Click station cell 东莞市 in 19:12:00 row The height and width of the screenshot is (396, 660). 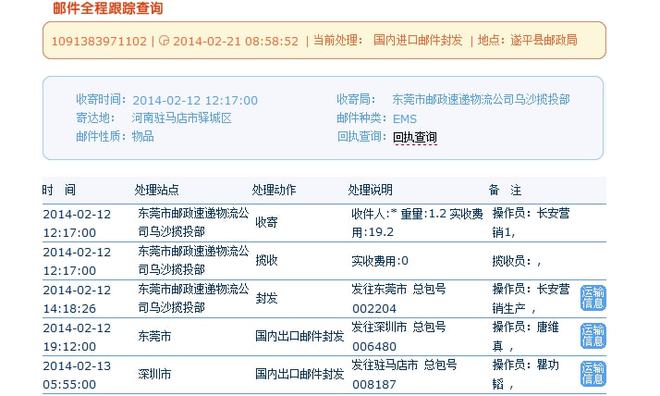click(154, 336)
